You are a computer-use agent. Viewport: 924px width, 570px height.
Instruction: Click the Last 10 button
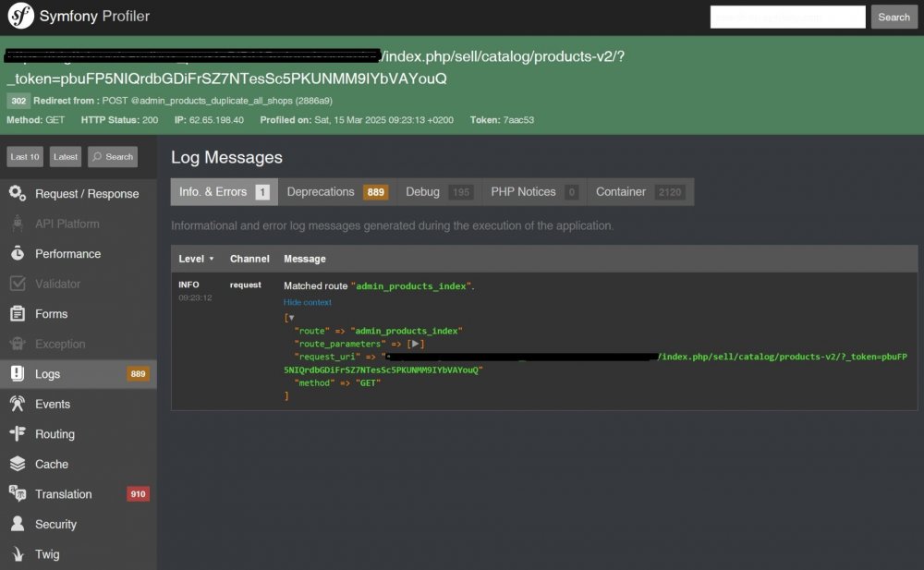pos(24,156)
